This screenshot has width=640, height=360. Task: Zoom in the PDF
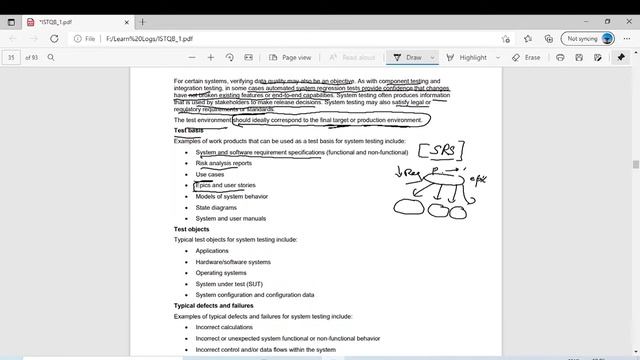[211, 58]
